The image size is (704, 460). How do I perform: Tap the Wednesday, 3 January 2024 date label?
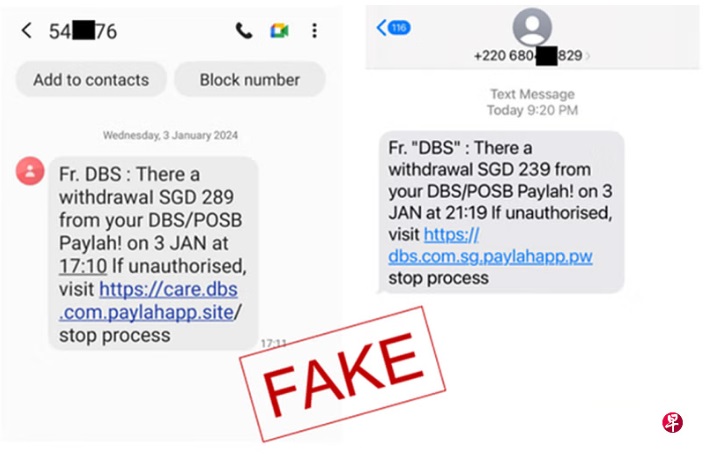click(x=170, y=135)
